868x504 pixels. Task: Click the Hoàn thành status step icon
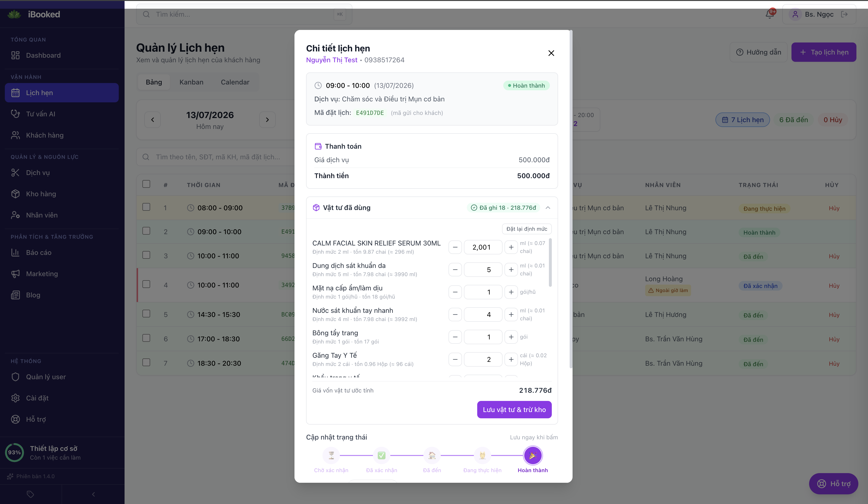click(x=533, y=456)
